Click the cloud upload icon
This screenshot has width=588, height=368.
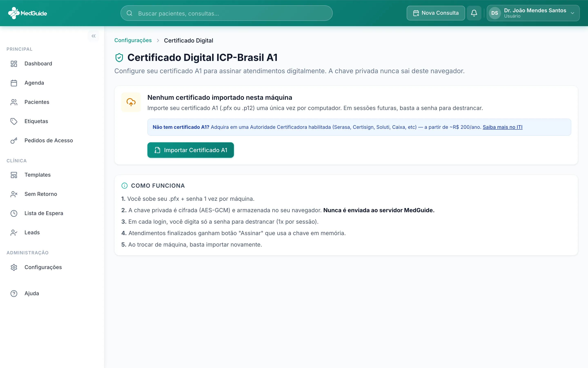pyautogui.click(x=131, y=102)
